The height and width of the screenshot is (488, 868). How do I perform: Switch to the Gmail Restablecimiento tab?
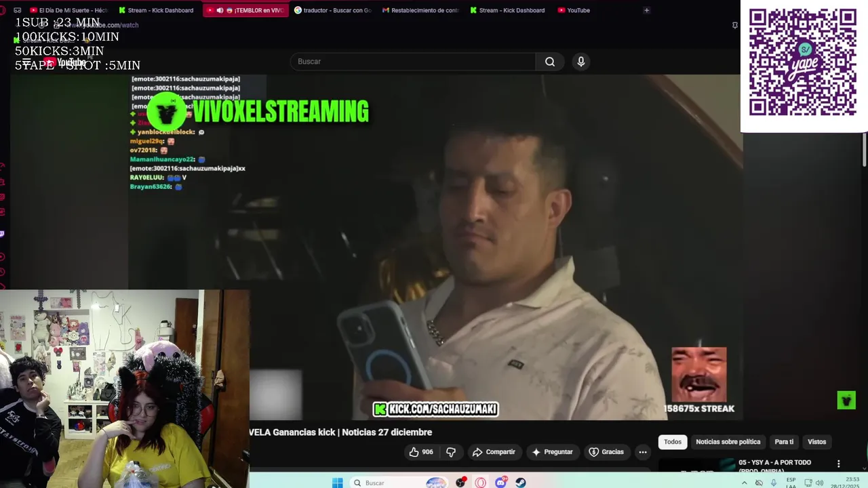[x=420, y=10]
